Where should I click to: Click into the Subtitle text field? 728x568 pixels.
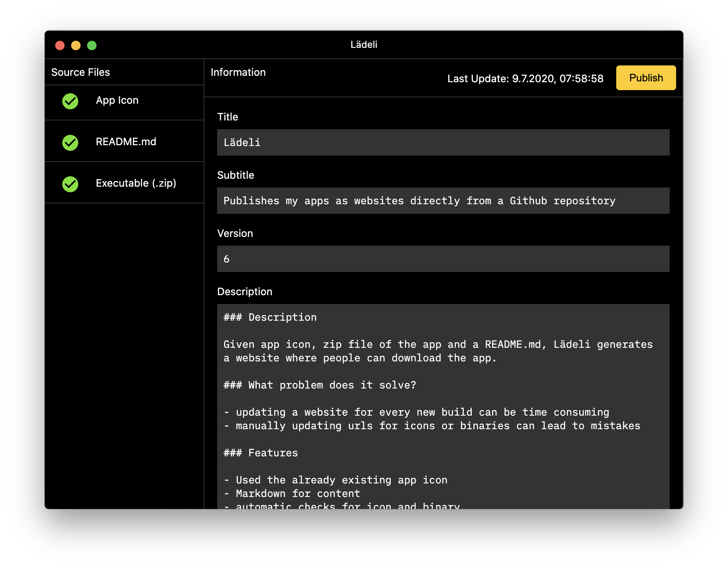coord(443,201)
